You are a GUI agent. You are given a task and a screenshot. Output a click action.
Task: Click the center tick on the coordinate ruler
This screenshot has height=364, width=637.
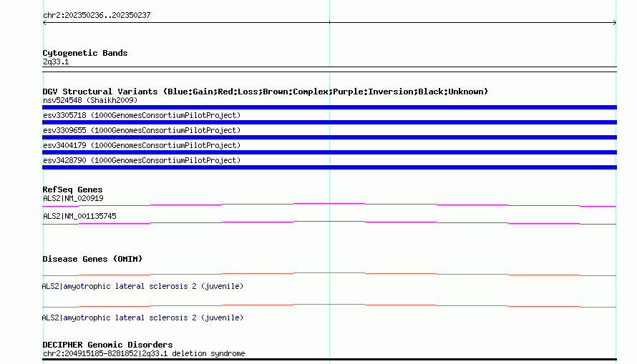coord(329,22)
